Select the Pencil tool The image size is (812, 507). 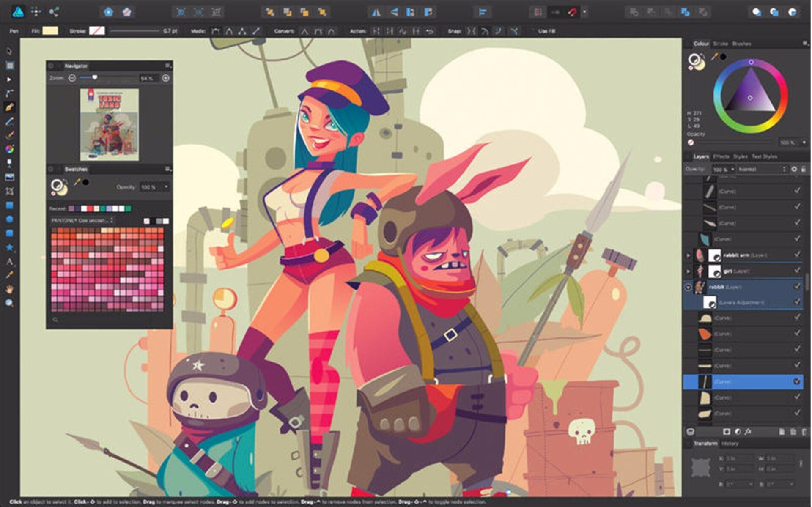coord(9,120)
